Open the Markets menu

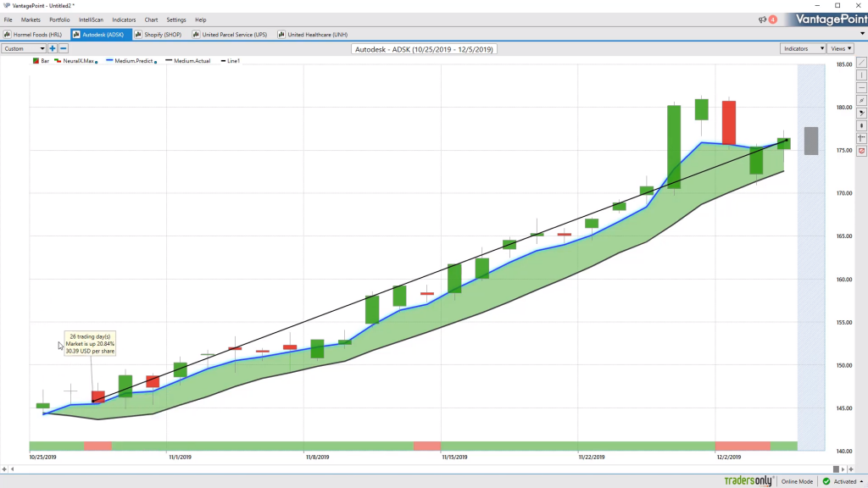pos(31,19)
